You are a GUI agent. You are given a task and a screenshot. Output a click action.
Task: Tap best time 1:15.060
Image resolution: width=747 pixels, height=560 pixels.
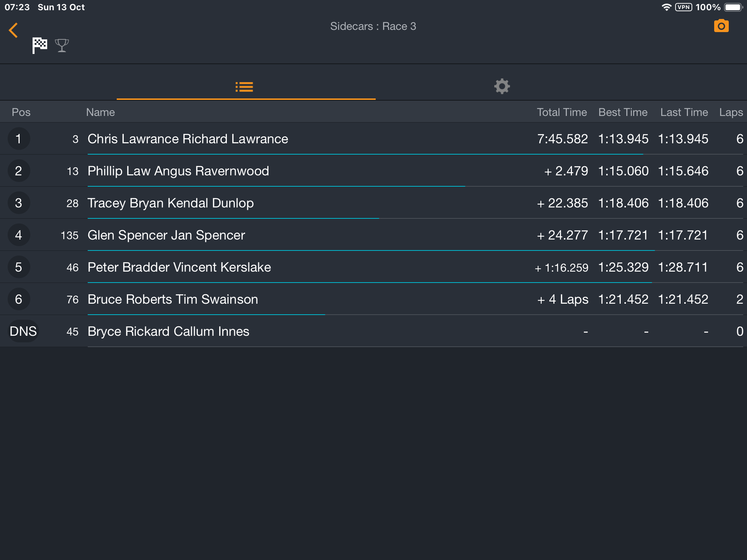pyautogui.click(x=623, y=171)
